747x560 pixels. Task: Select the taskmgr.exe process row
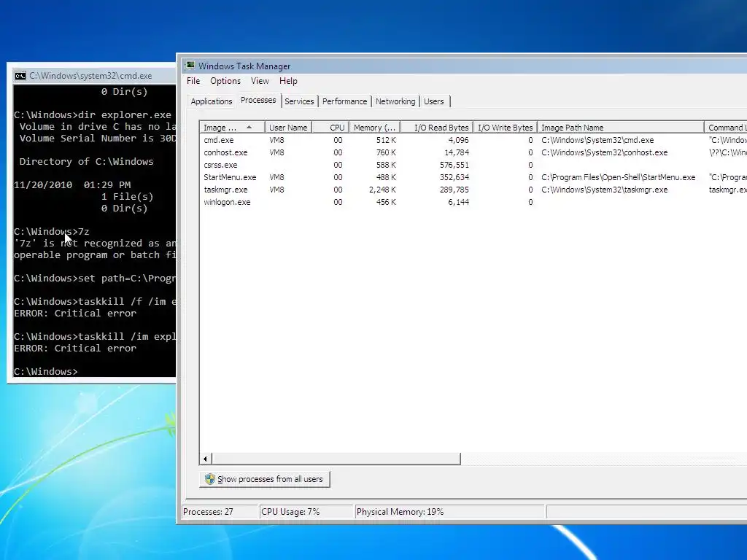[473, 190]
